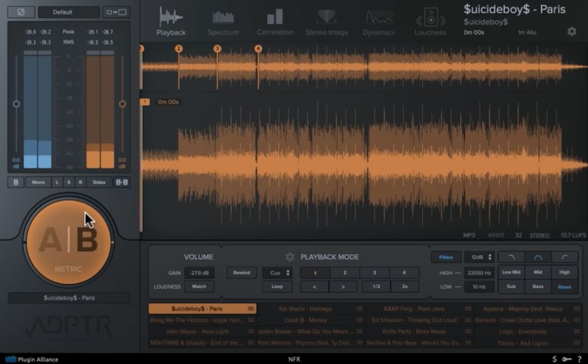Toggle Mono monitoring
588x364 pixels.
(38, 183)
